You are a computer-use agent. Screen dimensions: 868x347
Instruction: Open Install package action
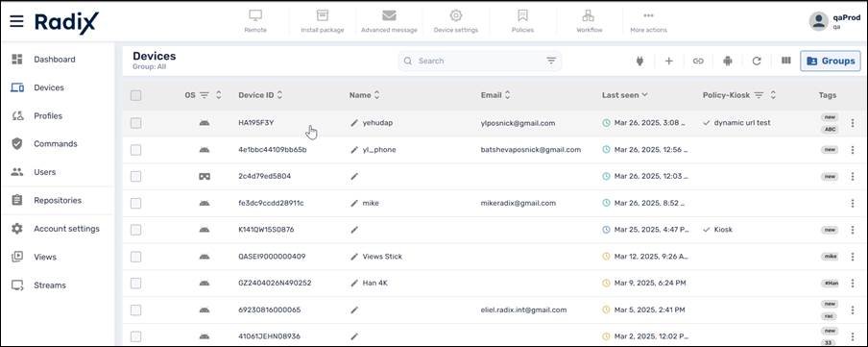(x=323, y=21)
